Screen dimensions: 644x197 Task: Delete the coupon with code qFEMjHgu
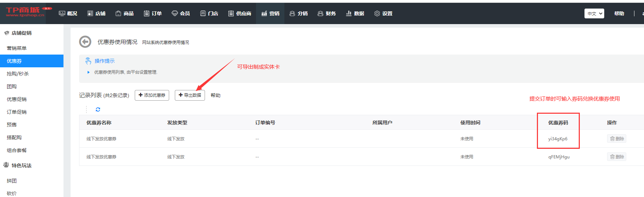[617, 157]
